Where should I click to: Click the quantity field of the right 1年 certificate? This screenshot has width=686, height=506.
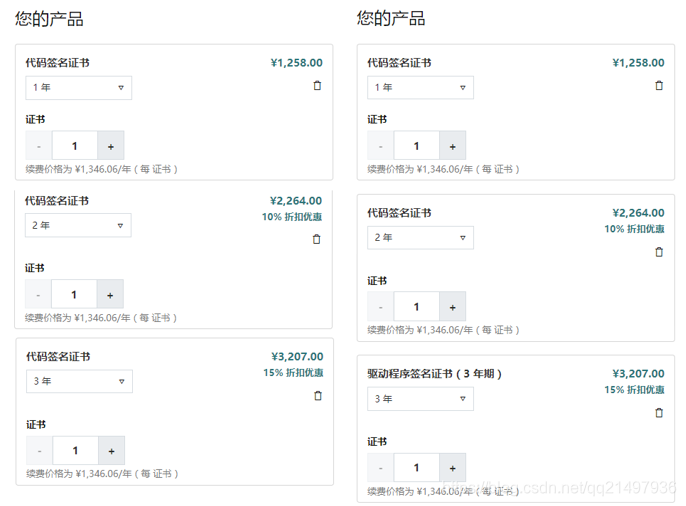tap(416, 146)
